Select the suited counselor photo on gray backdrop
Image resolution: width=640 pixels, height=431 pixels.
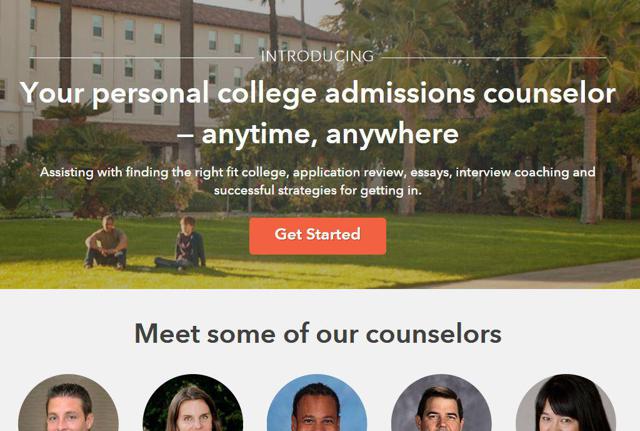[441, 402]
